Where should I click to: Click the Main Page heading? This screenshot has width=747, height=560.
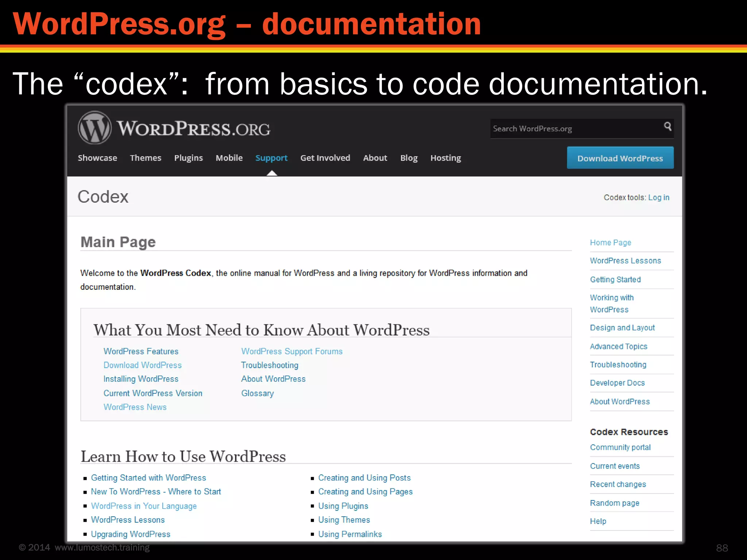click(x=118, y=242)
